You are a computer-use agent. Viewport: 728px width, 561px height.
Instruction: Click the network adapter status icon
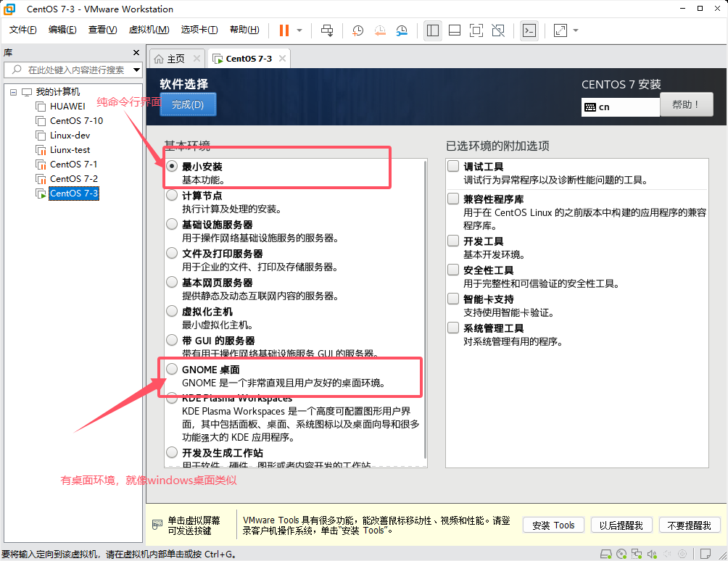(x=637, y=554)
